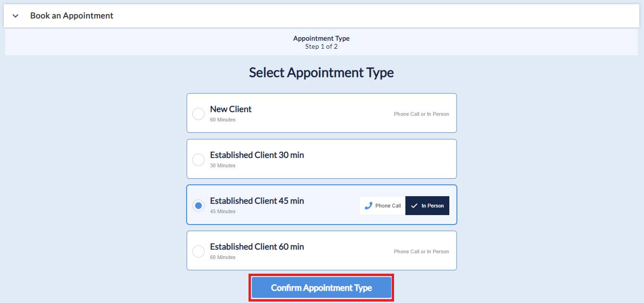Pick the Established Client 60 min radio
This screenshot has width=644, height=303.
pyautogui.click(x=198, y=251)
